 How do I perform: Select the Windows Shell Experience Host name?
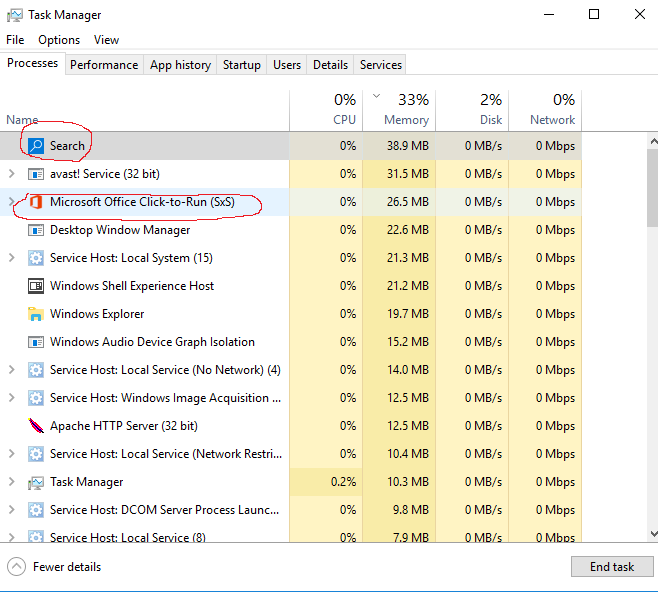tap(132, 286)
